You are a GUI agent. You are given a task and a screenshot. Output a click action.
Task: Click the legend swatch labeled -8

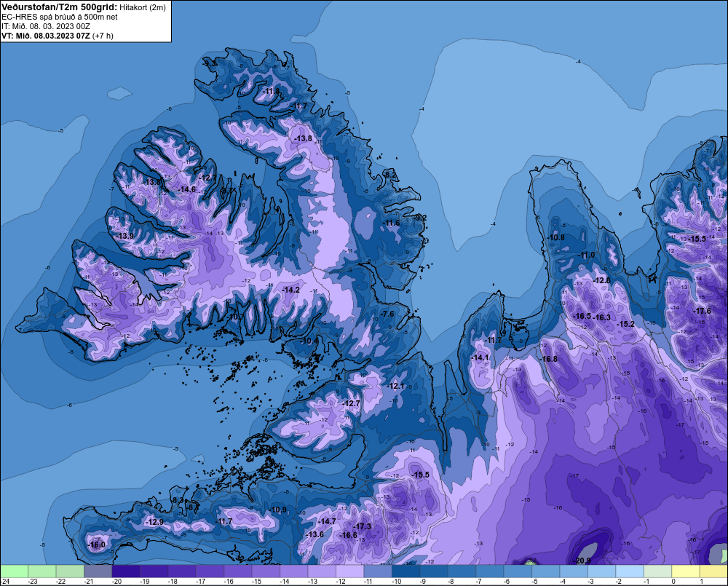(x=462, y=571)
